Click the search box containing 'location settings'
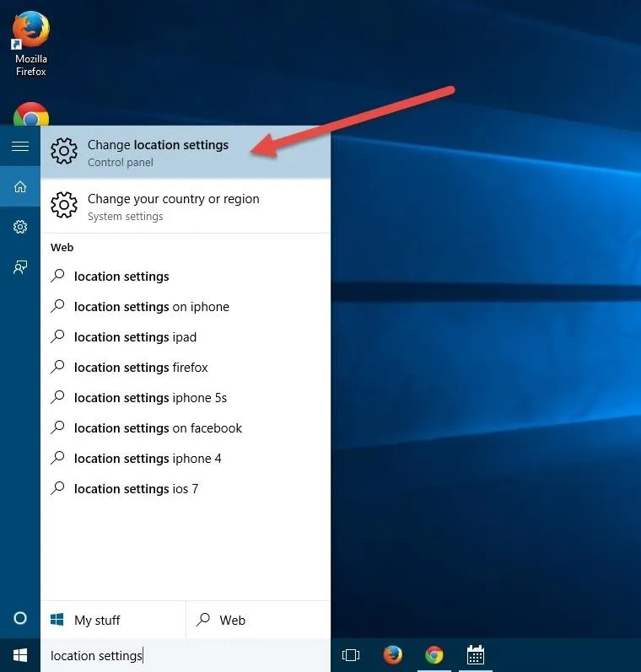Screen dimensions: 641x672 tap(186, 656)
